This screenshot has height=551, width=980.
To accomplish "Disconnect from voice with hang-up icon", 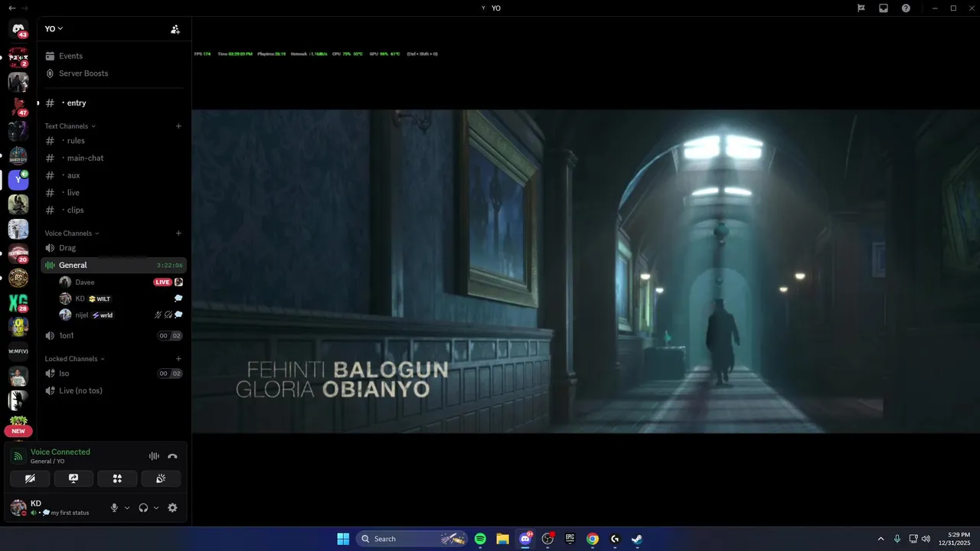I will pos(172,456).
